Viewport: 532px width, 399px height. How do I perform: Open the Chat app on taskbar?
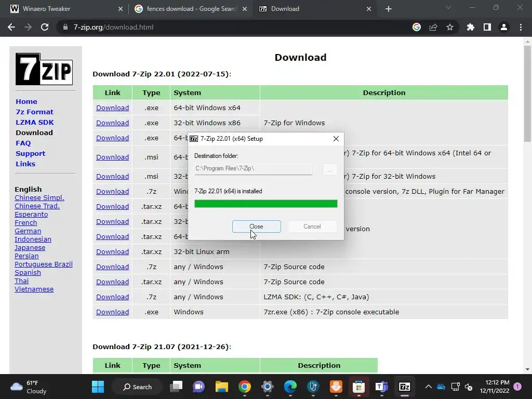click(x=199, y=387)
